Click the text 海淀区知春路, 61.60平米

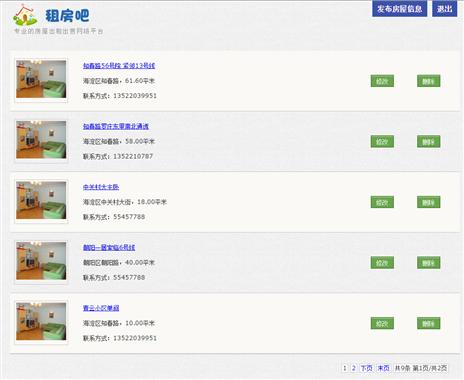tap(119, 81)
